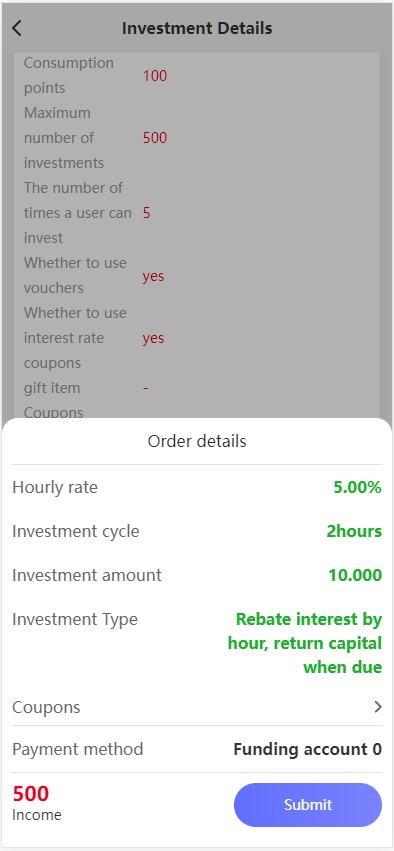Tap the Whether to use vouchers row

(x=197, y=275)
